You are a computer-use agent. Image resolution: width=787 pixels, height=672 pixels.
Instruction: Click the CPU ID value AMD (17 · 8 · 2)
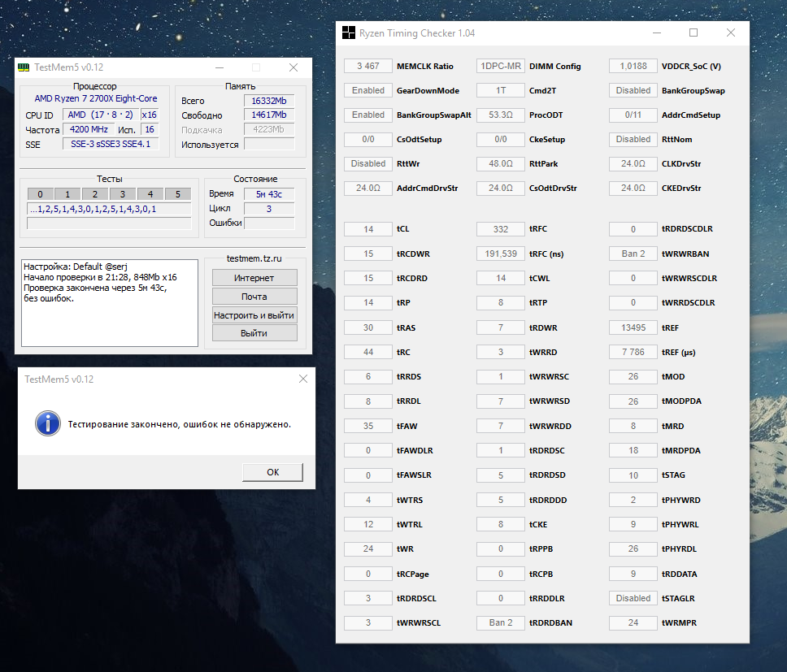(100, 115)
